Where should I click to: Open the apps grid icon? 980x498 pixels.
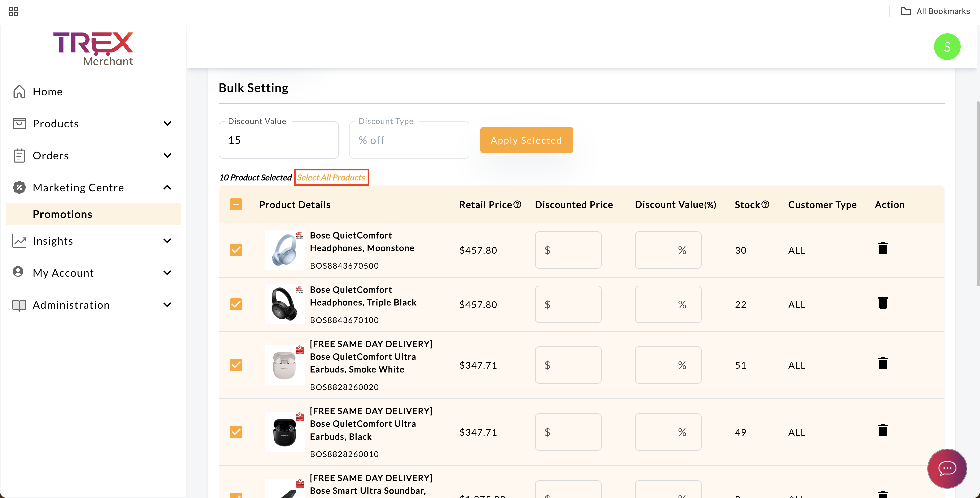(x=13, y=11)
